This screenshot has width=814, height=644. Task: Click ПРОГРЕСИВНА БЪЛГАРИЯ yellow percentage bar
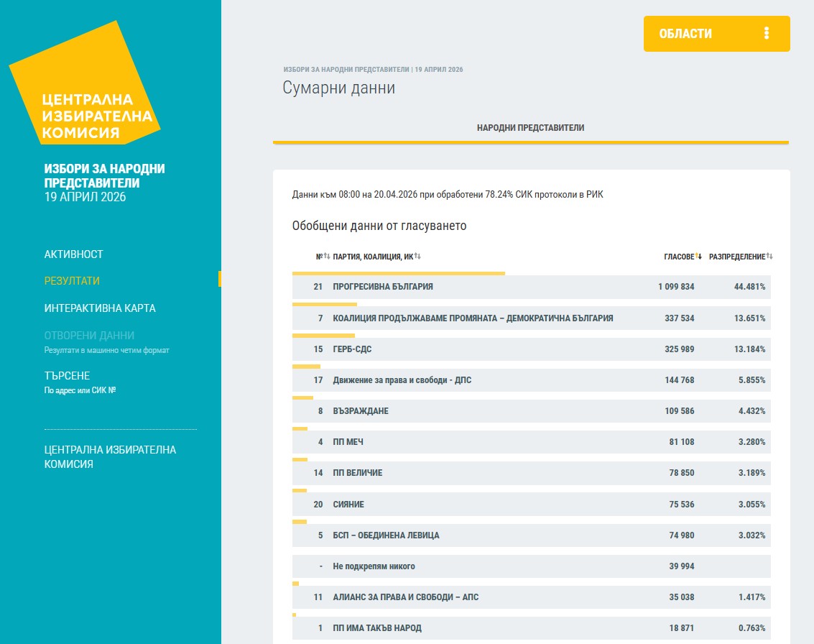pyautogui.click(x=399, y=273)
